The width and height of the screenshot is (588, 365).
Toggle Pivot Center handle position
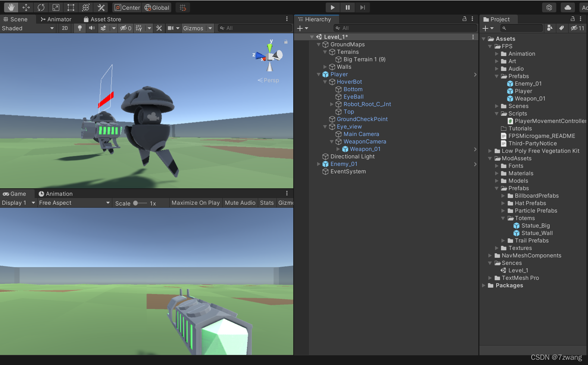[x=127, y=7]
